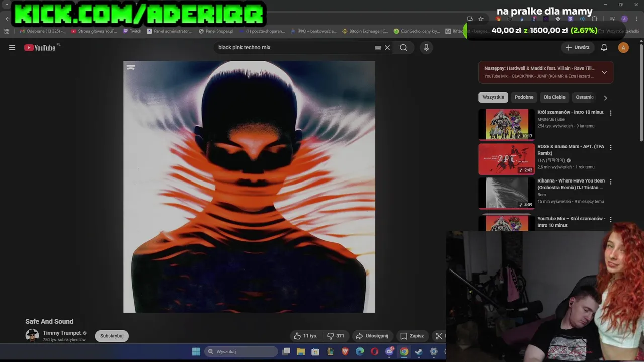Expand the Następny playlist panel chevron
This screenshot has height=362, width=644.
(x=604, y=72)
